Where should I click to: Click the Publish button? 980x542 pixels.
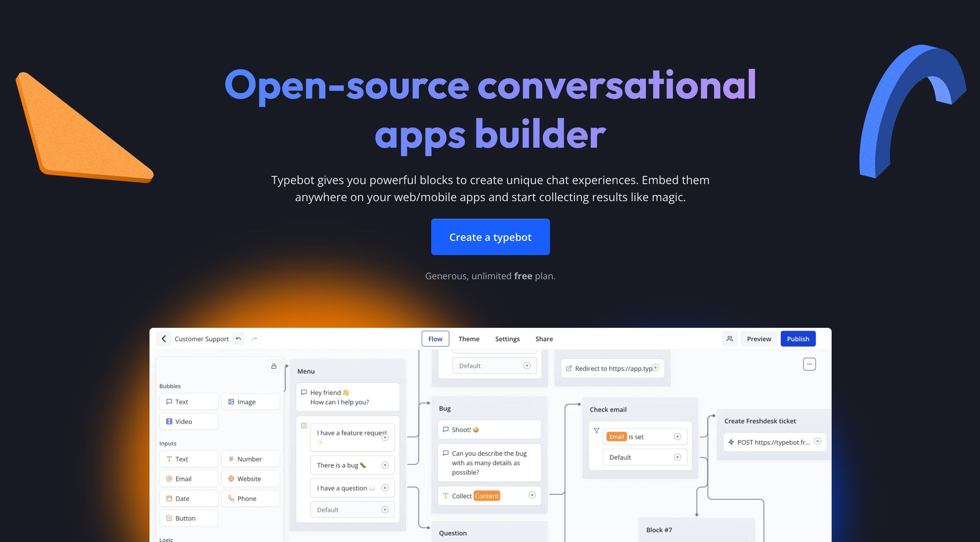798,338
